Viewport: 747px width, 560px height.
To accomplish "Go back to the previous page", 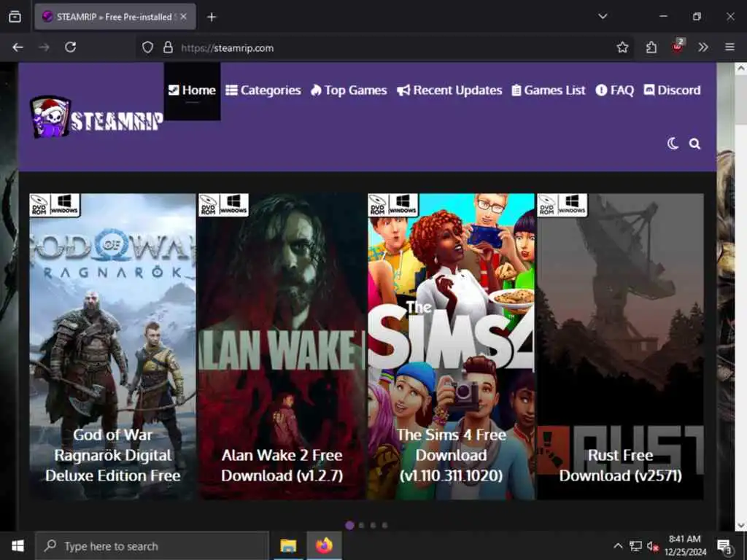I will [18, 47].
